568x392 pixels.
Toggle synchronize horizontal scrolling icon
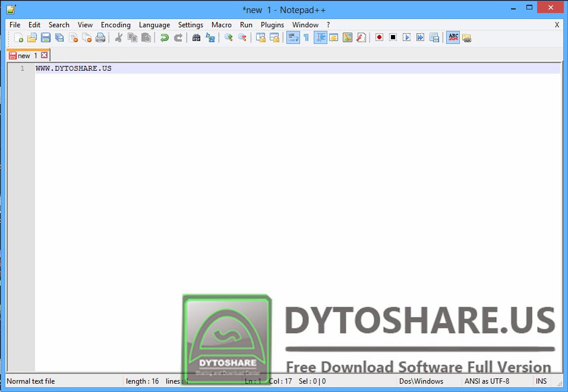[x=274, y=37]
